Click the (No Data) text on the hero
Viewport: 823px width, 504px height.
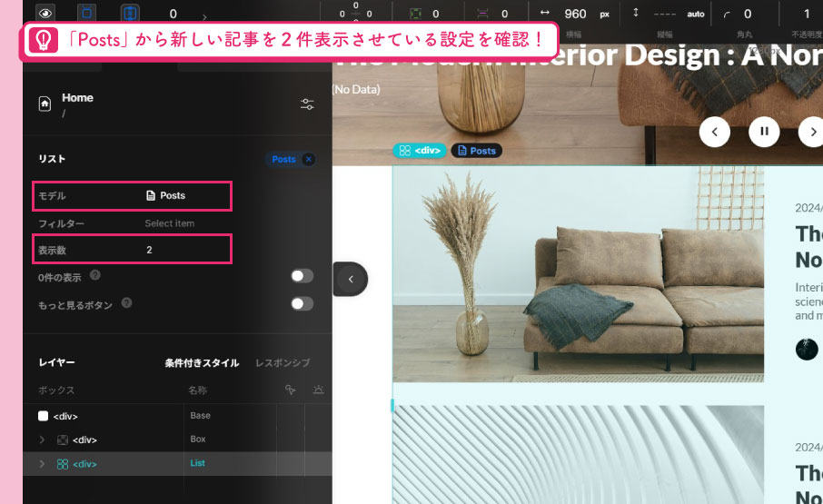pyautogui.click(x=356, y=89)
